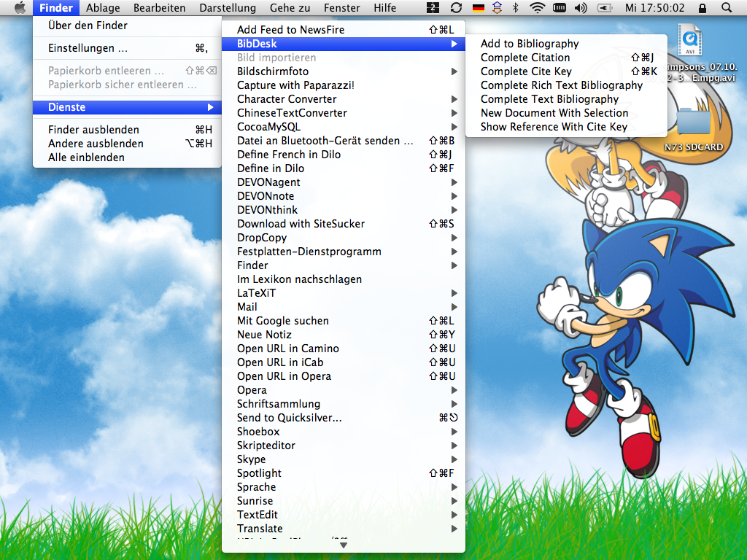
Task: Open the Wi-Fi status menu
Action: click(x=538, y=7)
